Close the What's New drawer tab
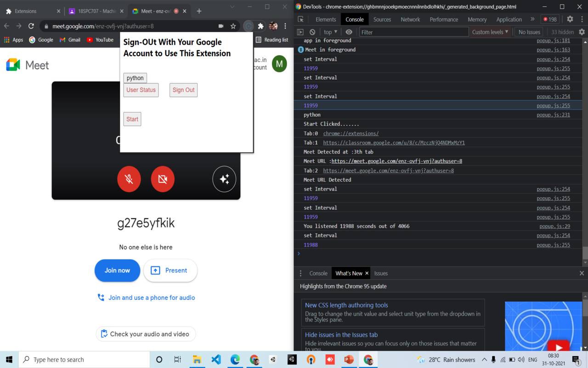Viewport: 588px width, 368px height. (367, 273)
